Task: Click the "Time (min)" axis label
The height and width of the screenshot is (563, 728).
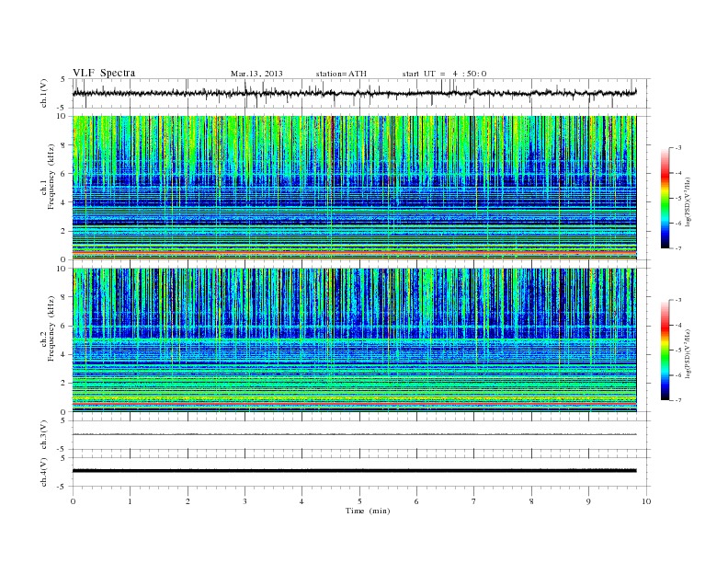Action: [x=368, y=511]
